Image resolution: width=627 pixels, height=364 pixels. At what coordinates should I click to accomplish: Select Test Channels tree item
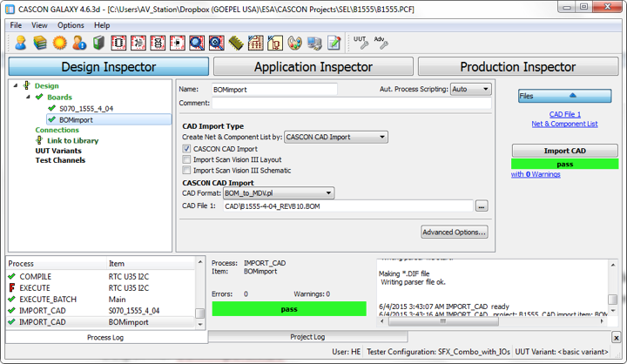(x=60, y=160)
